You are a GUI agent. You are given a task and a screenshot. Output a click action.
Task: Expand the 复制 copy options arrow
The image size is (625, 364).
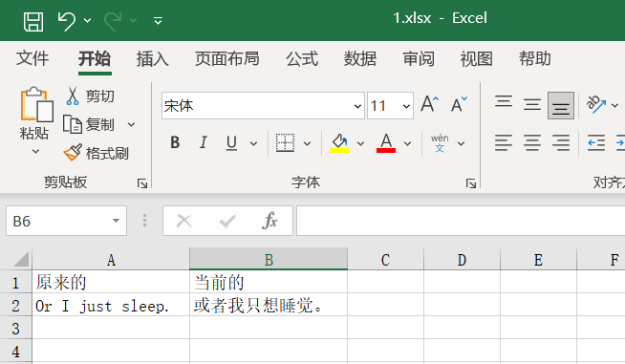(x=131, y=125)
